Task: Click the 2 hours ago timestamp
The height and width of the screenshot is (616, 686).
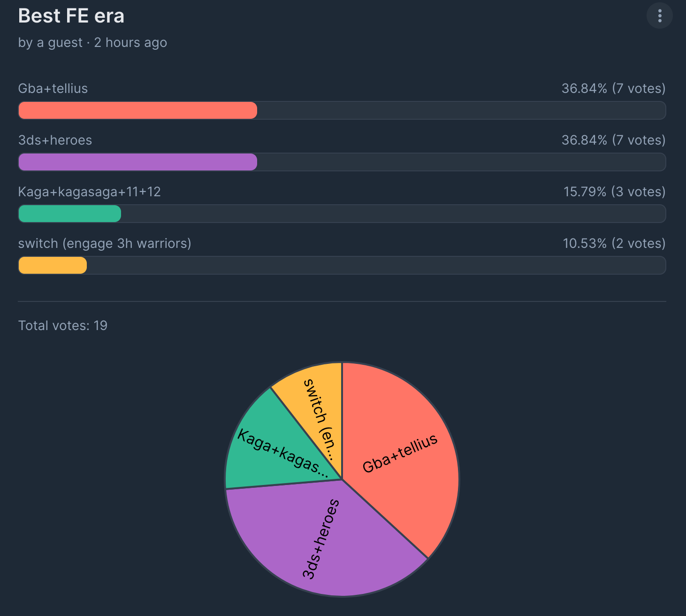Action: (130, 43)
